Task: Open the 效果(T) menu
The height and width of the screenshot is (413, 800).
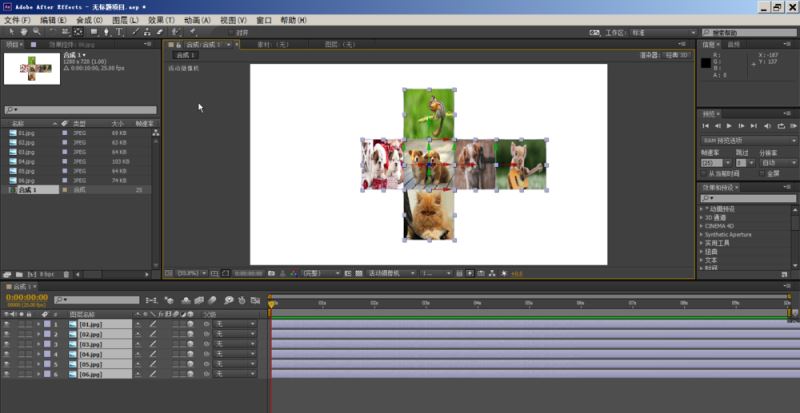Action: coord(161,20)
